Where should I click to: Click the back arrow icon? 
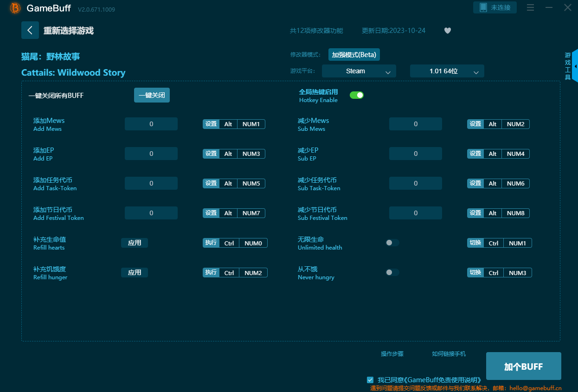coord(30,30)
